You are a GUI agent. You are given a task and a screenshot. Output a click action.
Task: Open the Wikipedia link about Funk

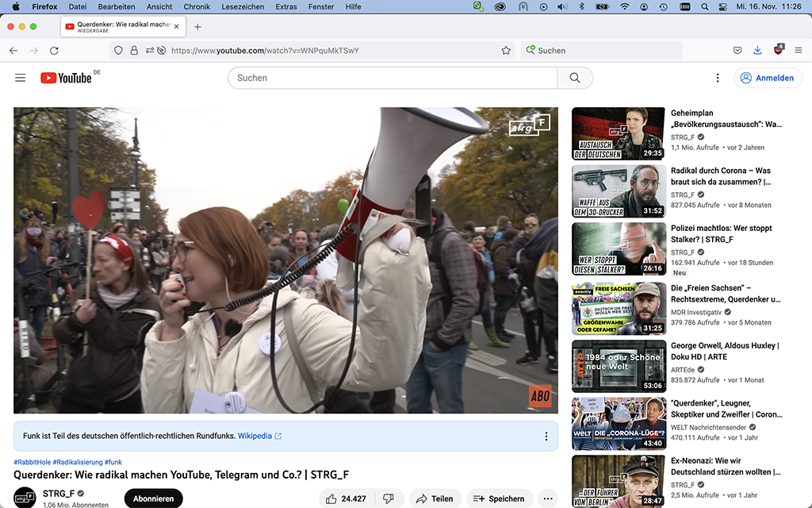[259, 436]
